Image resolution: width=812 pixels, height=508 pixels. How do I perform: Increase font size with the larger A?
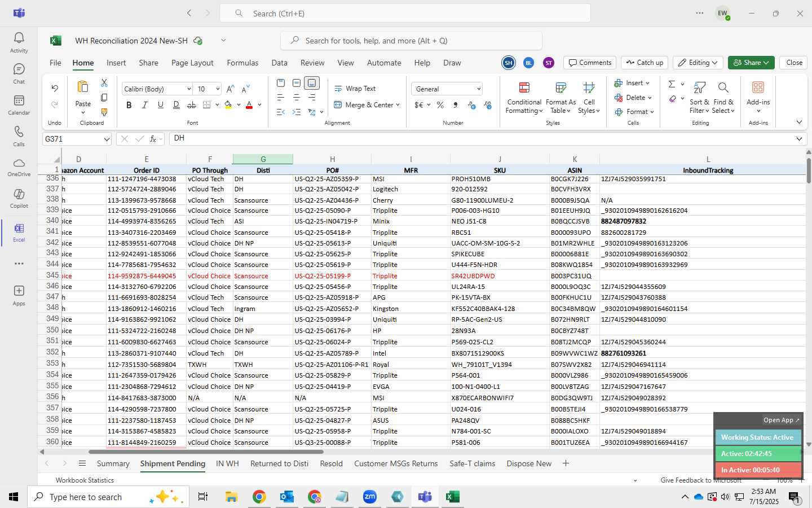tap(230, 89)
